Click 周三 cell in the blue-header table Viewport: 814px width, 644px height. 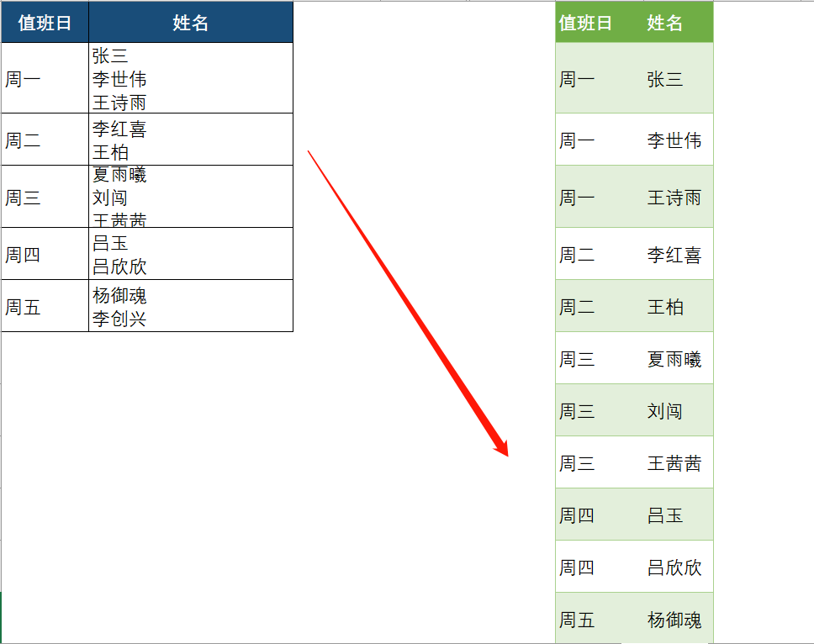click(x=45, y=197)
